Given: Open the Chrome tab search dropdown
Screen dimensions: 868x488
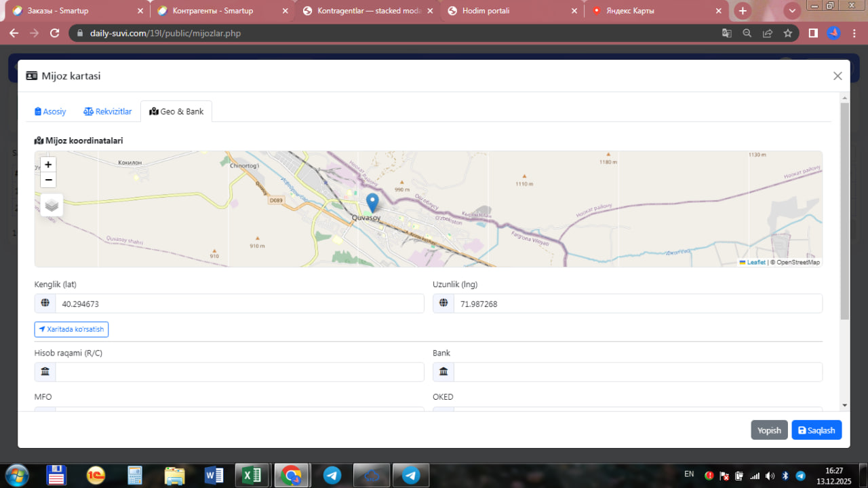Looking at the screenshot, I should pyautogui.click(x=792, y=11).
